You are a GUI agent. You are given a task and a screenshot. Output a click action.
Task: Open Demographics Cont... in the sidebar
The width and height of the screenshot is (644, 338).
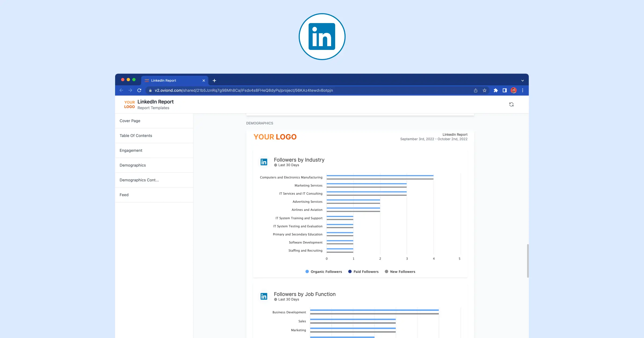click(154, 180)
